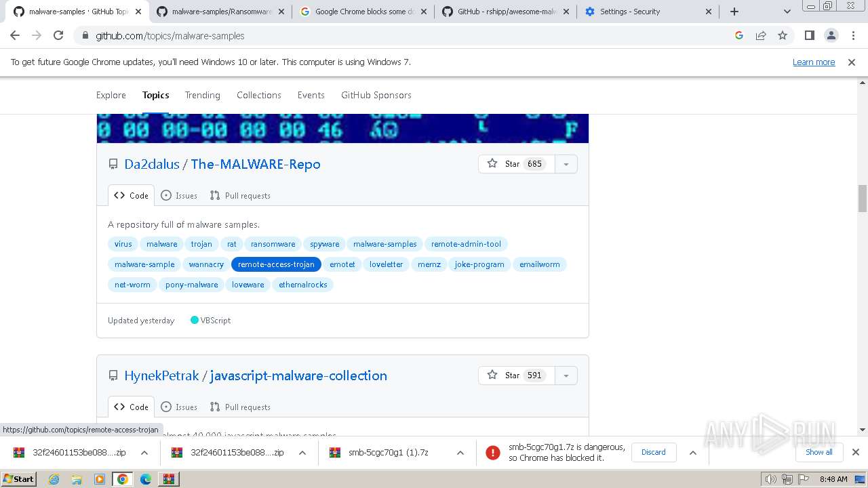The height and width of the screenshot is (488, 868).
Task: Open javascript-malware-collection repository link
Action: (298, 375)
